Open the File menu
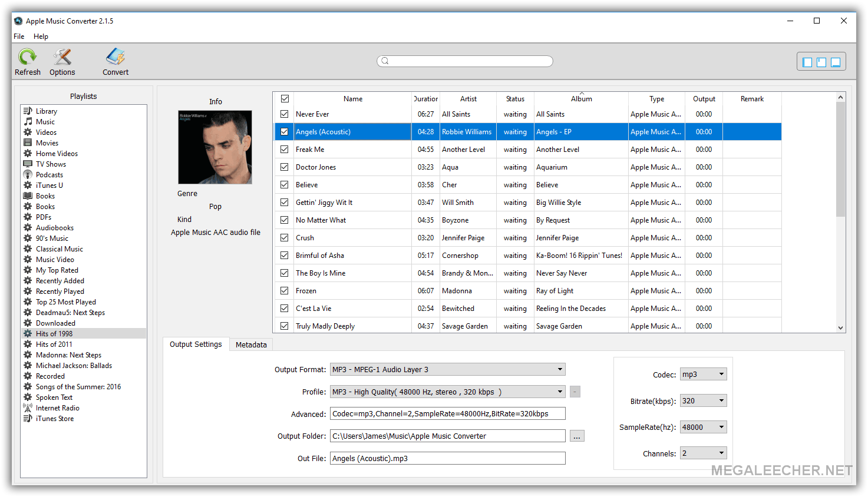This screenshot has height=497, width=868. coord(19,37)
